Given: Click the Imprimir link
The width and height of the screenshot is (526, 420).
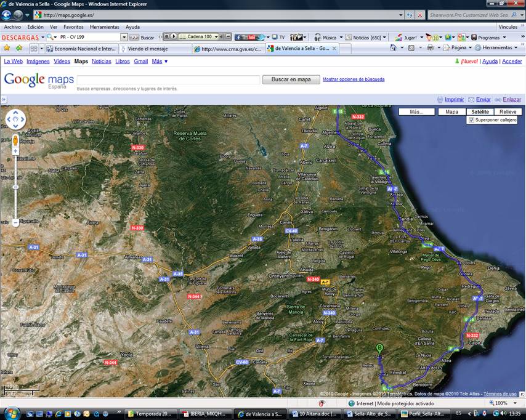Looking at the screenshot, I should click(x=454, y=100).
